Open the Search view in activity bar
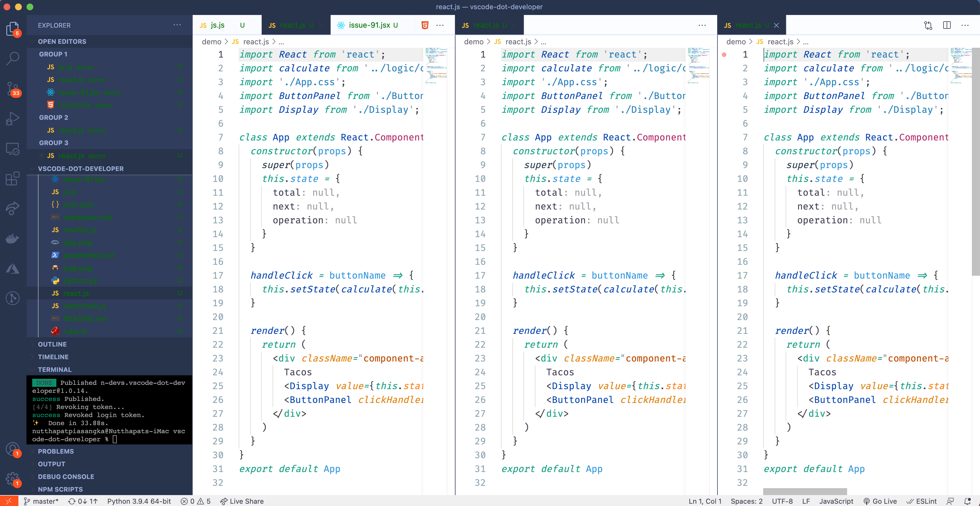The height and width of the screenshot is (506, 980). point(13,58)
